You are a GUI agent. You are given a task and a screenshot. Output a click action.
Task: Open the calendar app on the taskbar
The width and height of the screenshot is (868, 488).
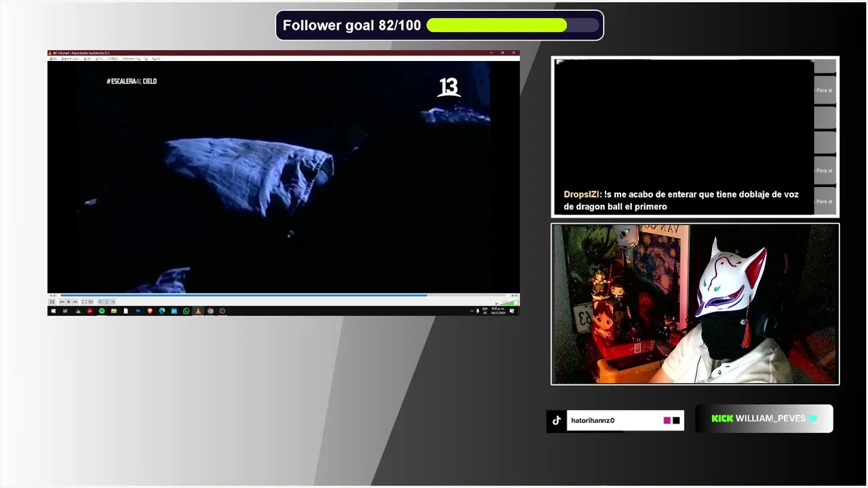(174, 311)
